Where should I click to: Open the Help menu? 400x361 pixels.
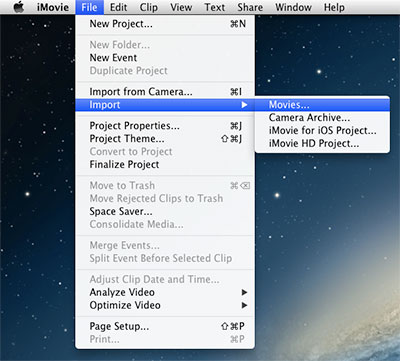click(x=334, y=7)
